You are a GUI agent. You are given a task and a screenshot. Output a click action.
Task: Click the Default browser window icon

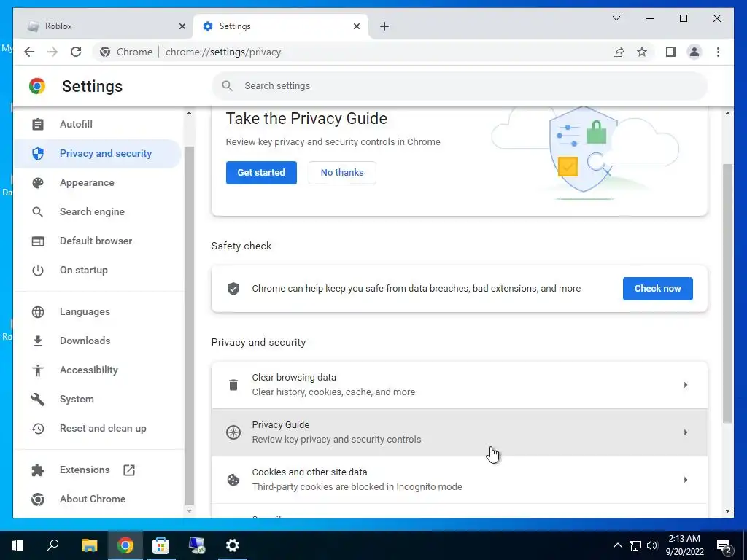tap(38, 241)
